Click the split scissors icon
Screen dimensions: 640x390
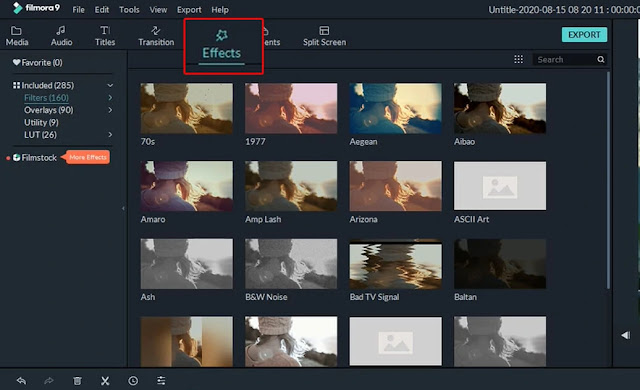[105, 381]
